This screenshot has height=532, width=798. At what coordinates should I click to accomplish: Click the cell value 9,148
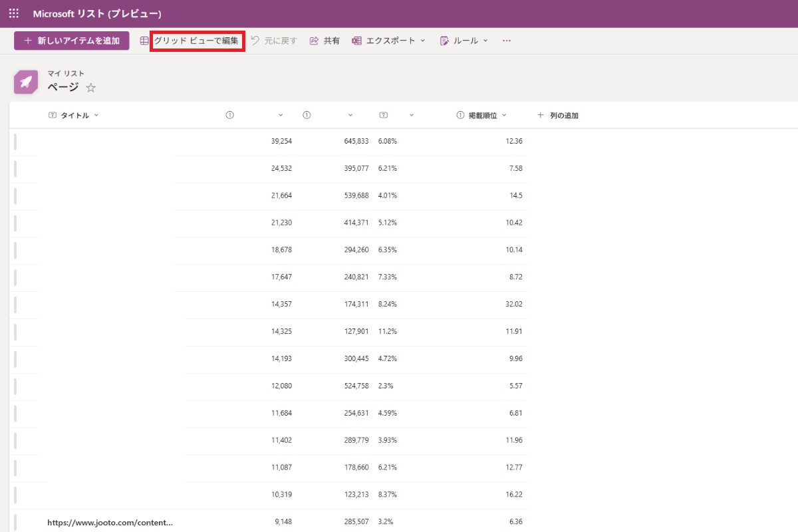[x=283, y=522]
